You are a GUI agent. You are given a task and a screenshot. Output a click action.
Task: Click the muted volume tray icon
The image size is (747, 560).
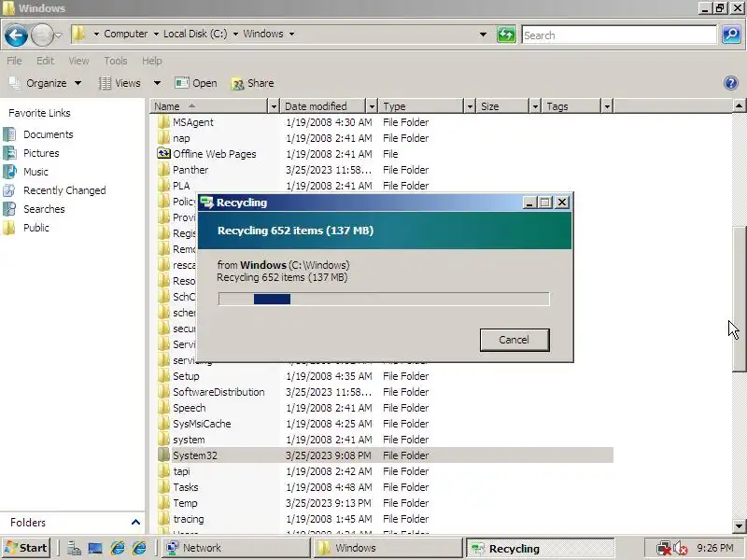coord(681,549)
